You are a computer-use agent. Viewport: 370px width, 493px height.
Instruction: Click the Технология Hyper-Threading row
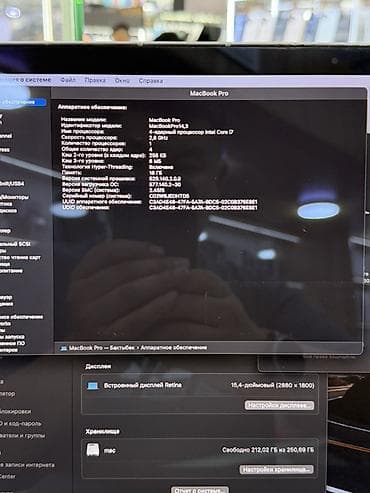[x=117, y=167]
